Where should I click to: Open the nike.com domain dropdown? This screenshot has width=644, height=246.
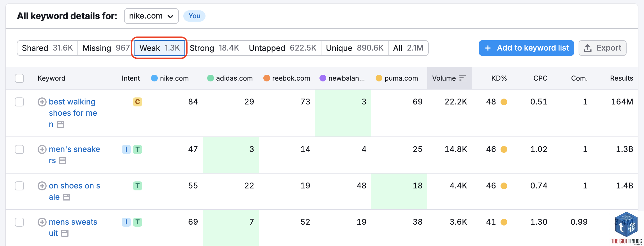point(151,16)
